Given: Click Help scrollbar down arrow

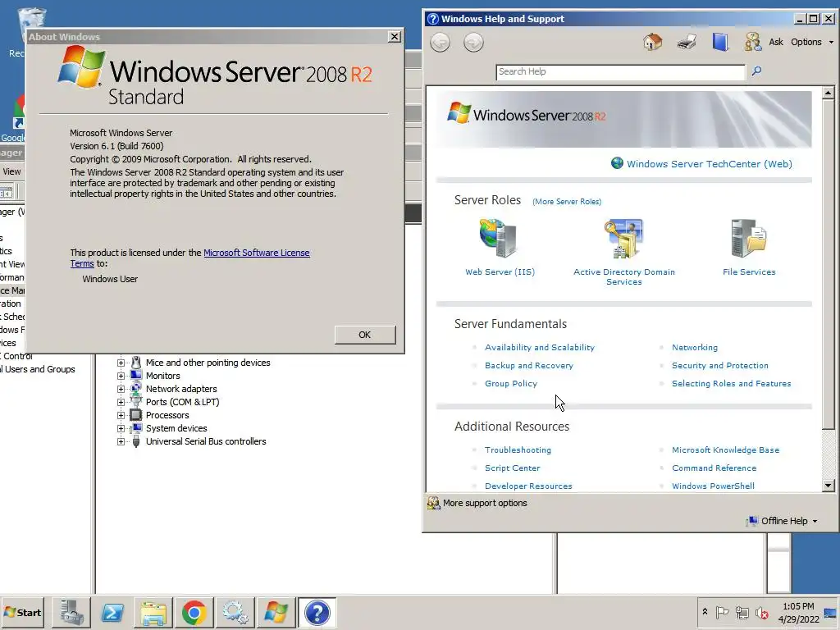Looking at the screenshot, I should coord(828,486).
